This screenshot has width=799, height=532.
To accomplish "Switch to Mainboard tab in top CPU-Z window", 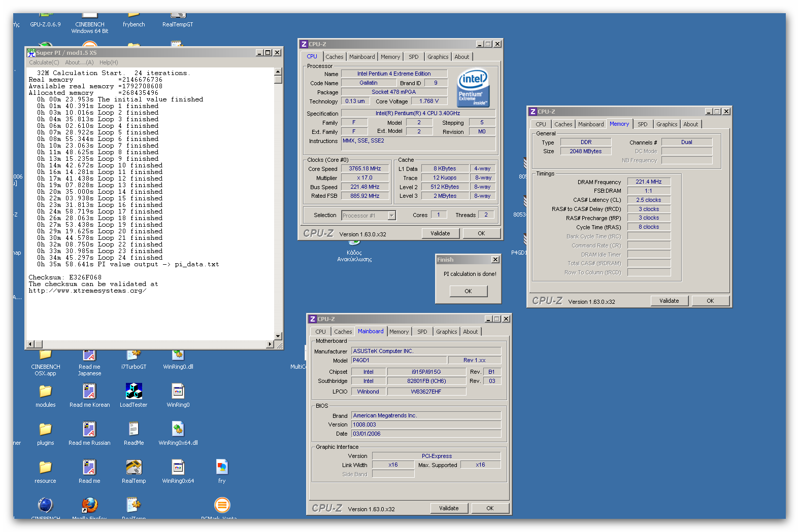I will point(362,57).
